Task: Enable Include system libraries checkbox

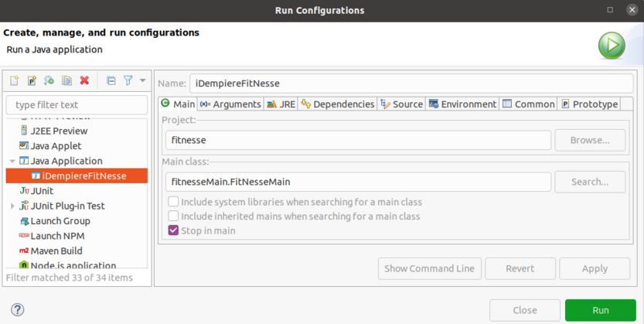Action: [x=174, y=202]
